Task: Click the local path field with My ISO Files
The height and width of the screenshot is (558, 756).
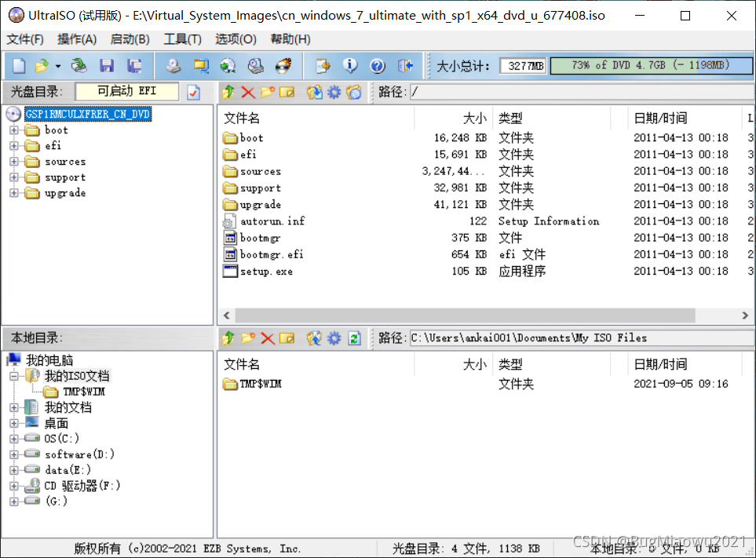Action: tap(582, 337)
